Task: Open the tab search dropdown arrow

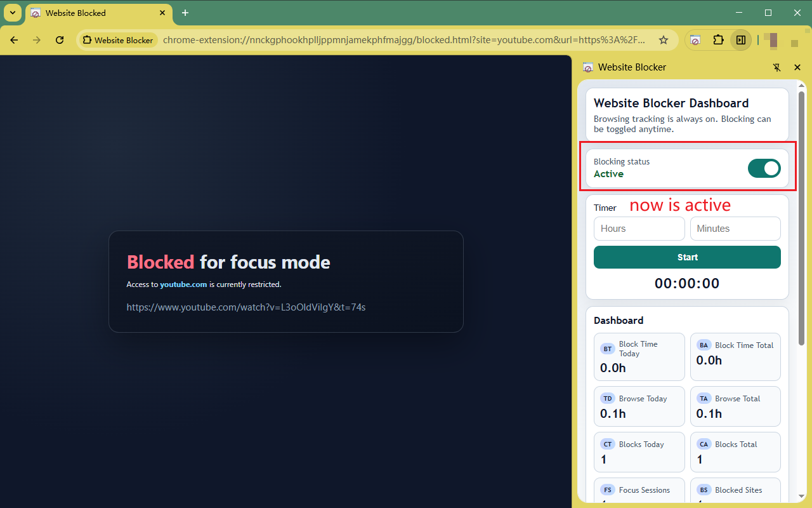Action: click(x=13, y=13)
